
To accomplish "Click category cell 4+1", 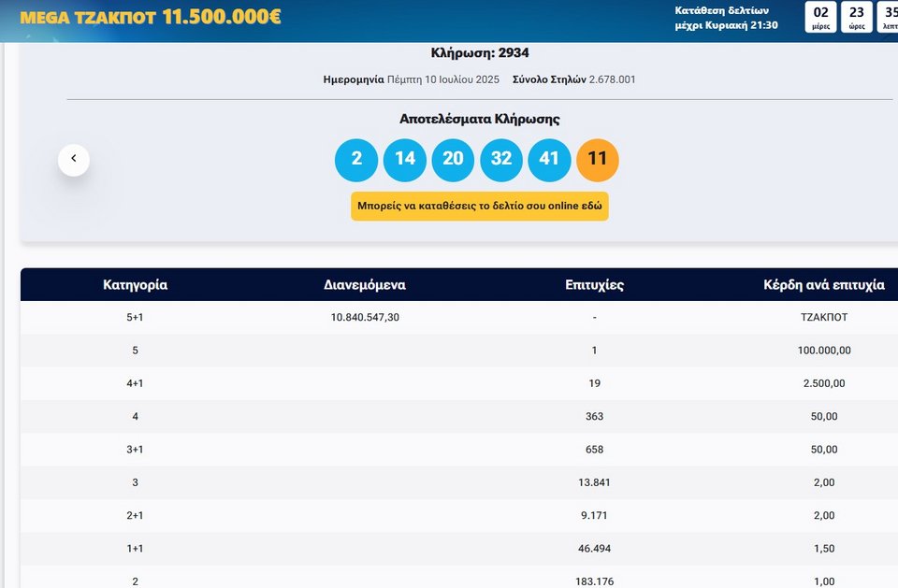I will 135,383.
